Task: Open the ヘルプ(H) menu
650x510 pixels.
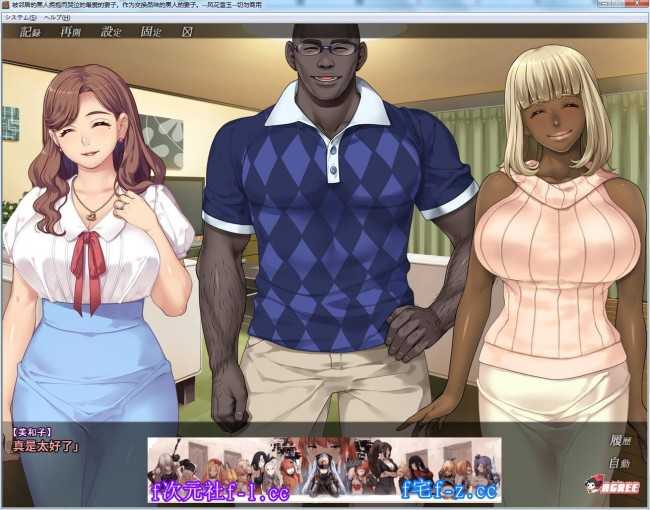Action: [x=56, y=17]
